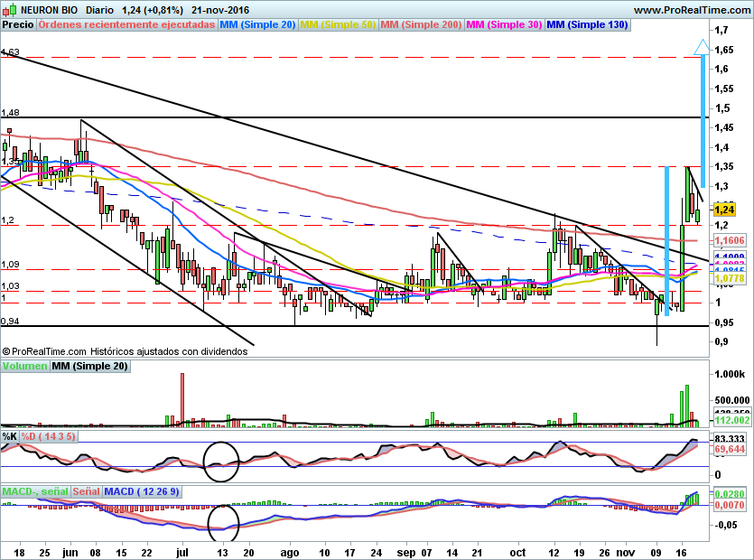Click the circle marker on the stochastic panel
Viewport: 754px width, 560px height.
222,461
